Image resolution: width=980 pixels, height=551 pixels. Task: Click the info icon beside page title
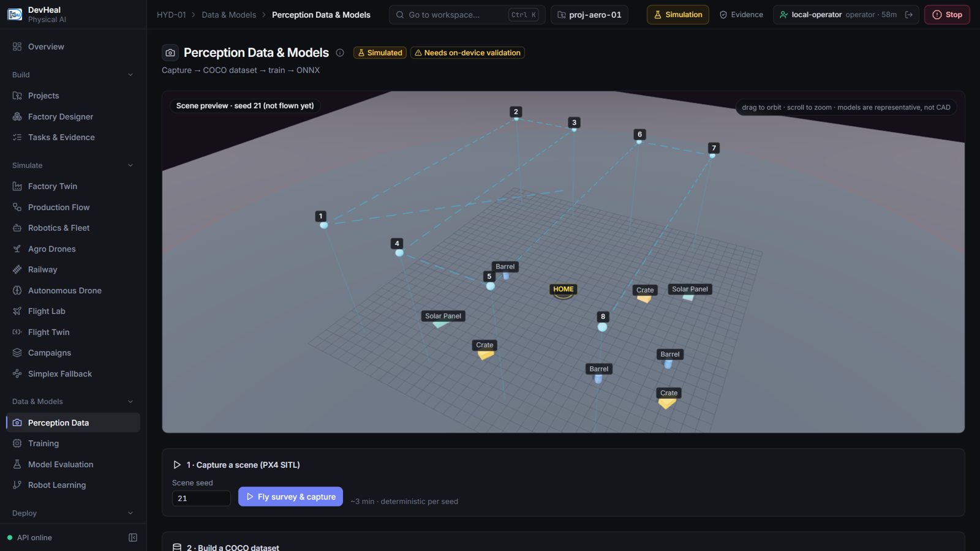click(x=340, y=53)
